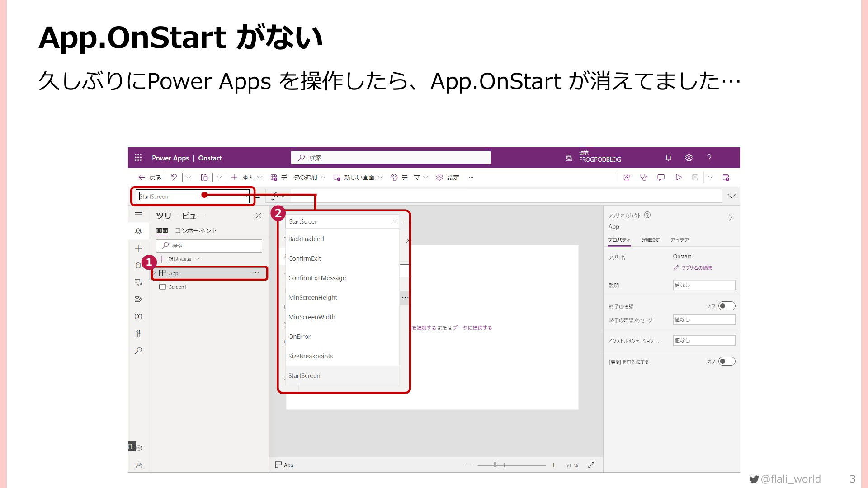
Task: Expand the insert dropdown arrow
Action: pos(260,178)
